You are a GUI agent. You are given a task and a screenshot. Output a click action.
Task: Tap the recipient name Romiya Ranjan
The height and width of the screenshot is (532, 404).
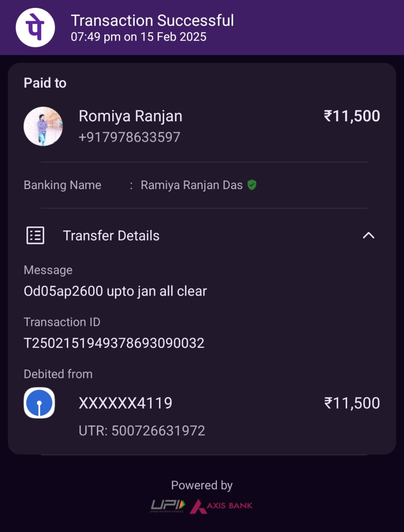(x=131, y=116)
